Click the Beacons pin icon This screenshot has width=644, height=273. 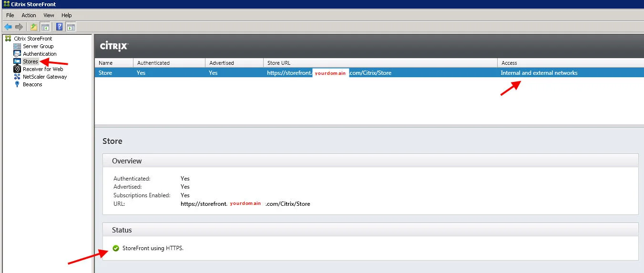coord(17,84)
